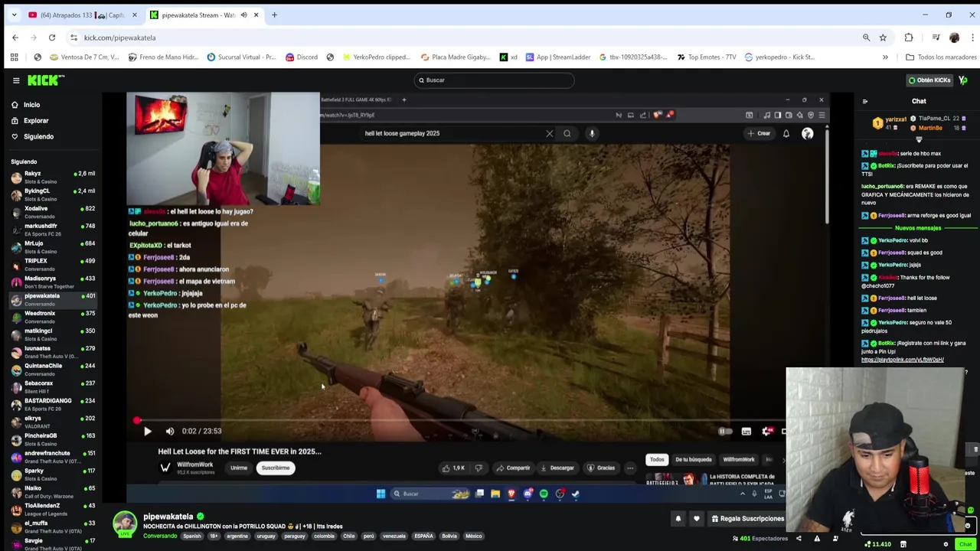Click the Kick Buscar search field
The image size is (980, 551).
494,80
